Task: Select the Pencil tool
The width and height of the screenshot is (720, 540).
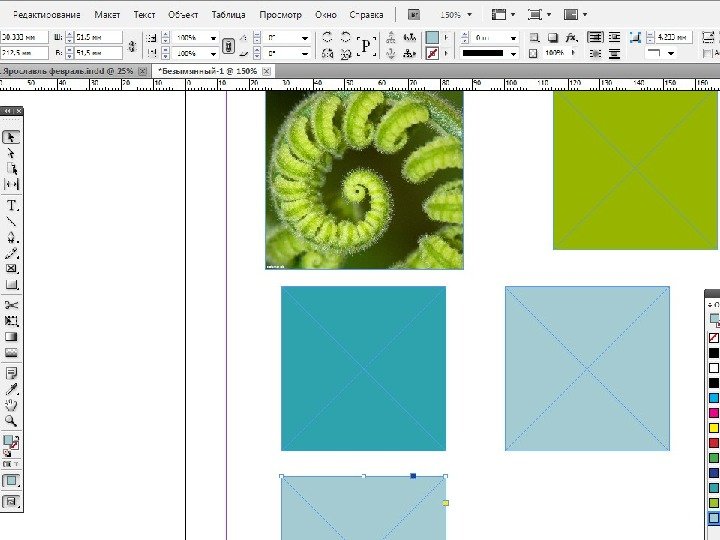Action: pos(11,253)
